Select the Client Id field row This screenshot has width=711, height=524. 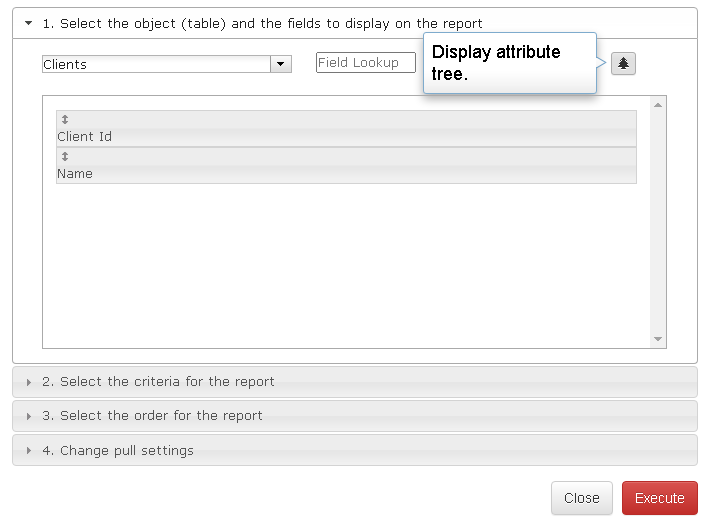point(346,137)
